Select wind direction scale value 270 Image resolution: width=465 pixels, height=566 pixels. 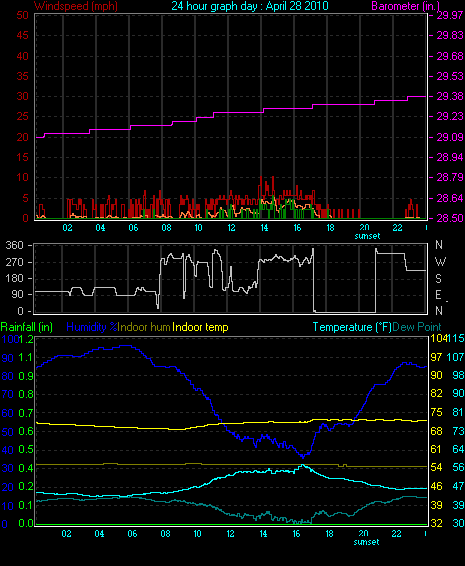click(x=14, y=262)
